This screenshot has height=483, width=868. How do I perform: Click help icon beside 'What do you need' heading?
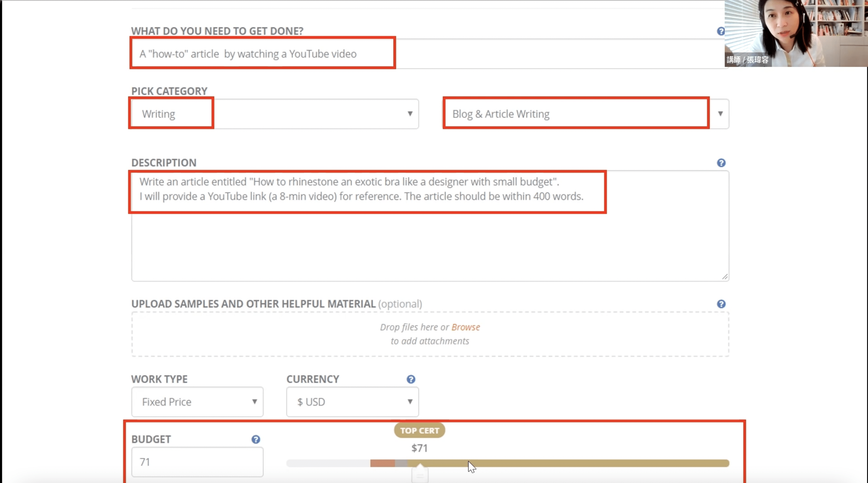coord(721,31)
